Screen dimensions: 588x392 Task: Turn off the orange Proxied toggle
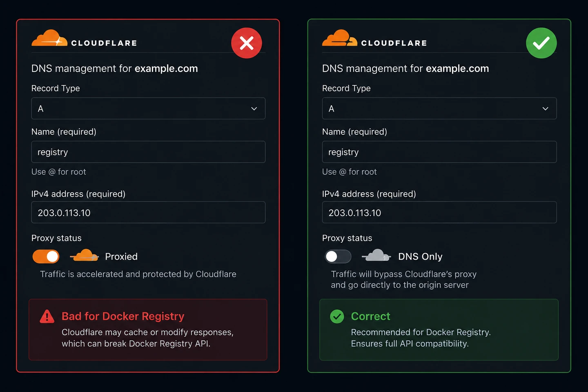pyautogui.click(x=46, y=256)
